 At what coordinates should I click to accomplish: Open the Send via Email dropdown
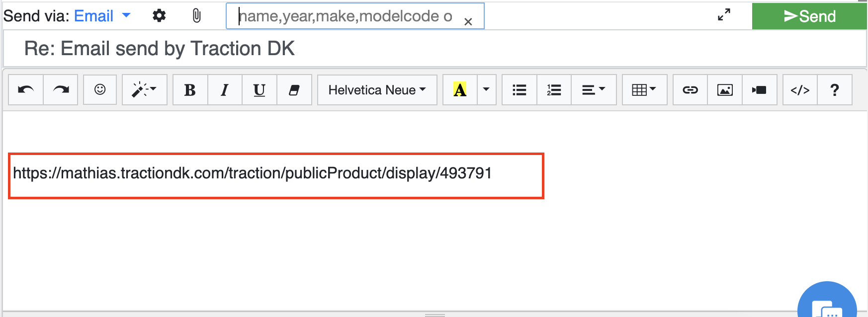click(x=102, y=16)
